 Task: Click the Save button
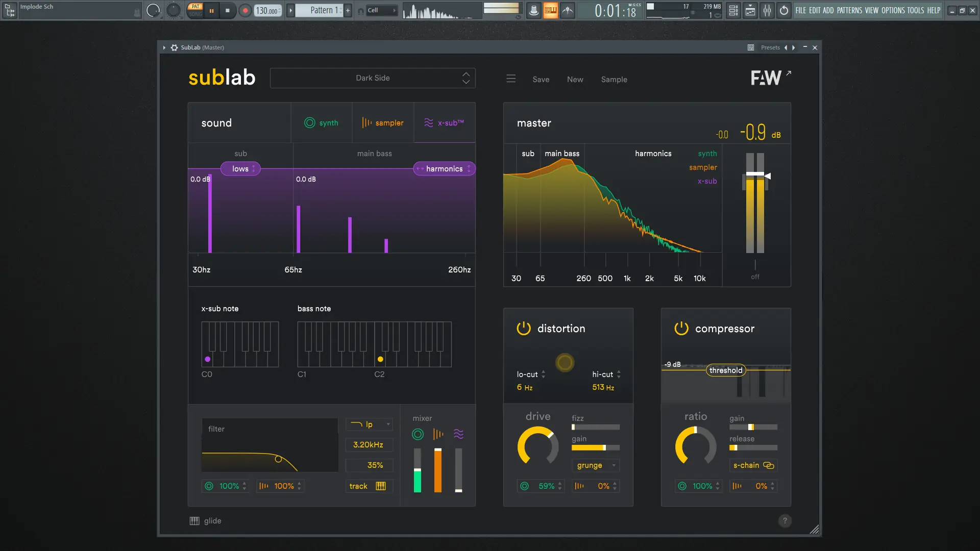tap(541, 80)
